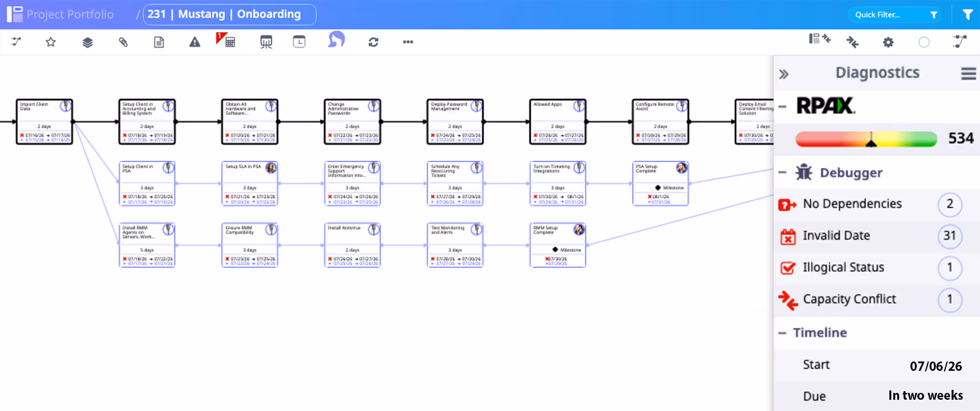
Task: Click the refresh arrows icon
Action: point(373,42)
